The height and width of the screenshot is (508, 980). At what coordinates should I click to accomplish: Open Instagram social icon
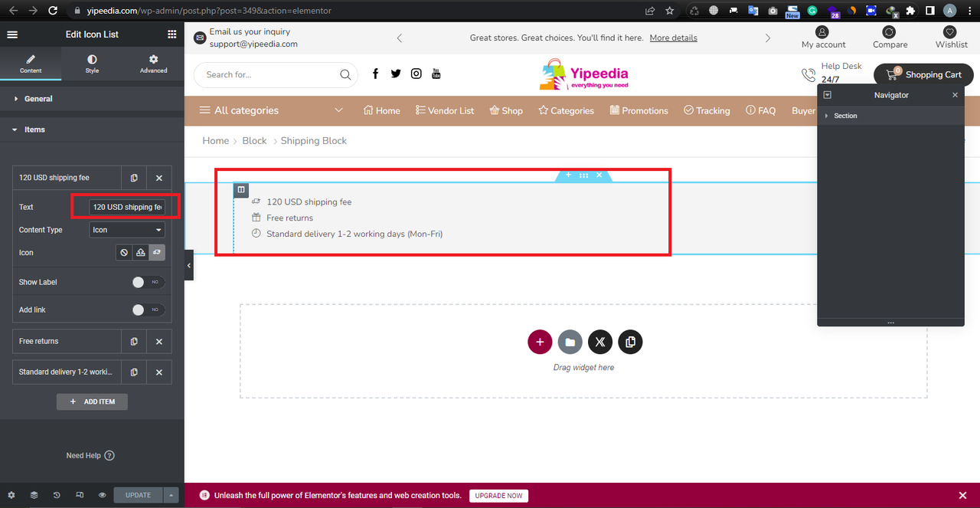[416, 74]
